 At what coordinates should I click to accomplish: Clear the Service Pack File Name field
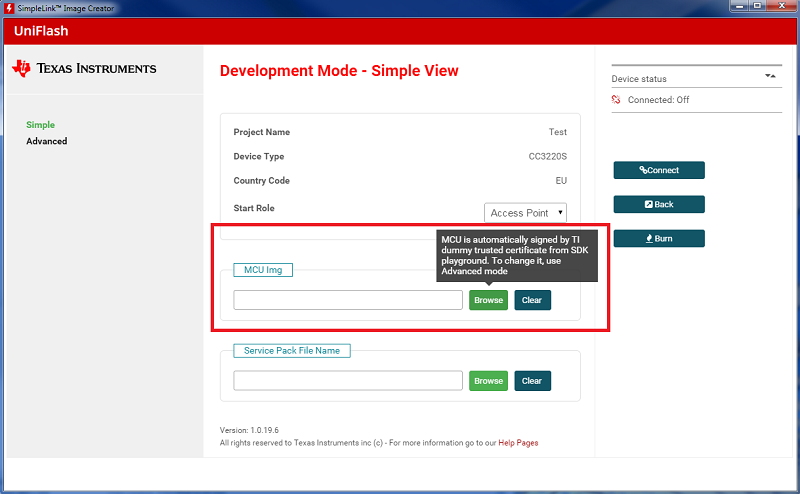[532, 381]
